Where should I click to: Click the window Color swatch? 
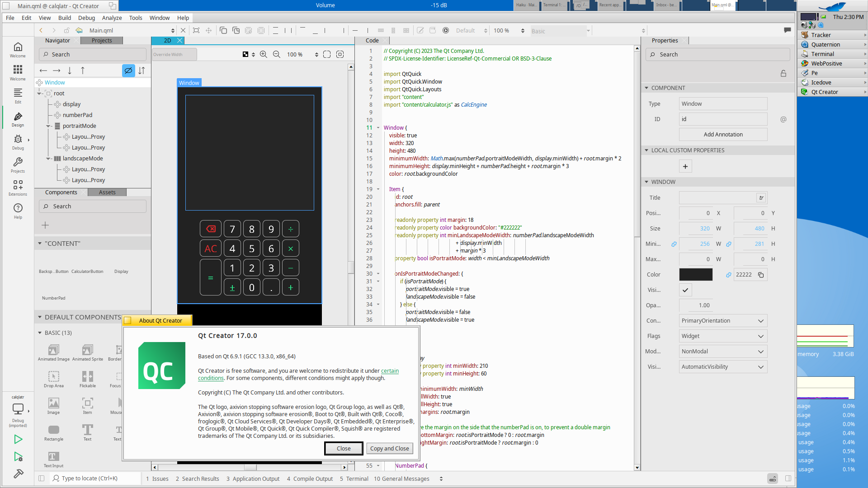[696, 275]
